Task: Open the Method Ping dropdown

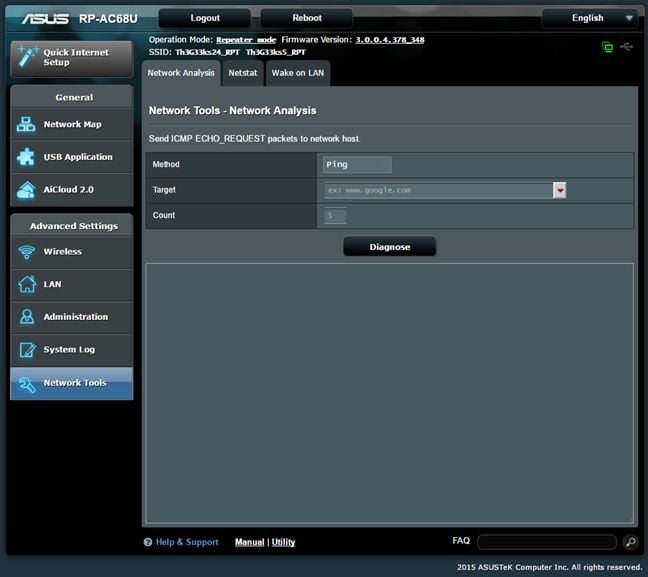Action: (357, 165)
